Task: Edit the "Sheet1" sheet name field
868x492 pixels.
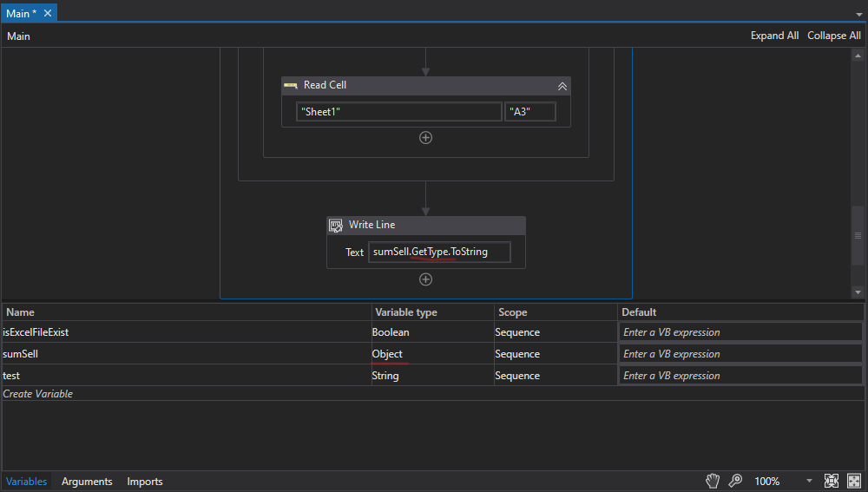Action: 399,112
